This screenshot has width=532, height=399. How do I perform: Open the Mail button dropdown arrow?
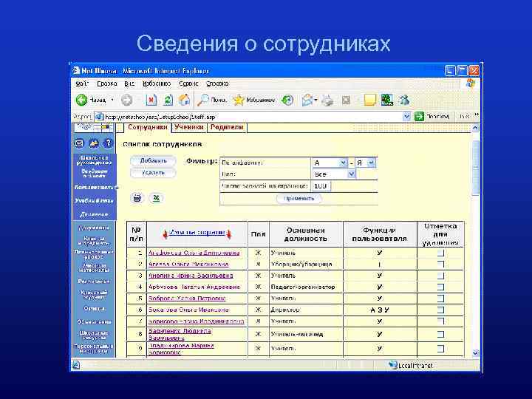click(x=316, y=100)
